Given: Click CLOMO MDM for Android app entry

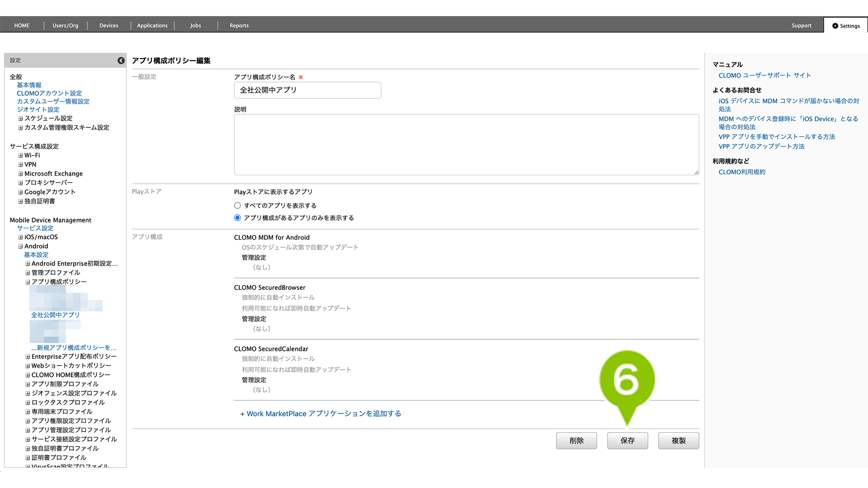Looking at the screenshot, I should [271, 238].
